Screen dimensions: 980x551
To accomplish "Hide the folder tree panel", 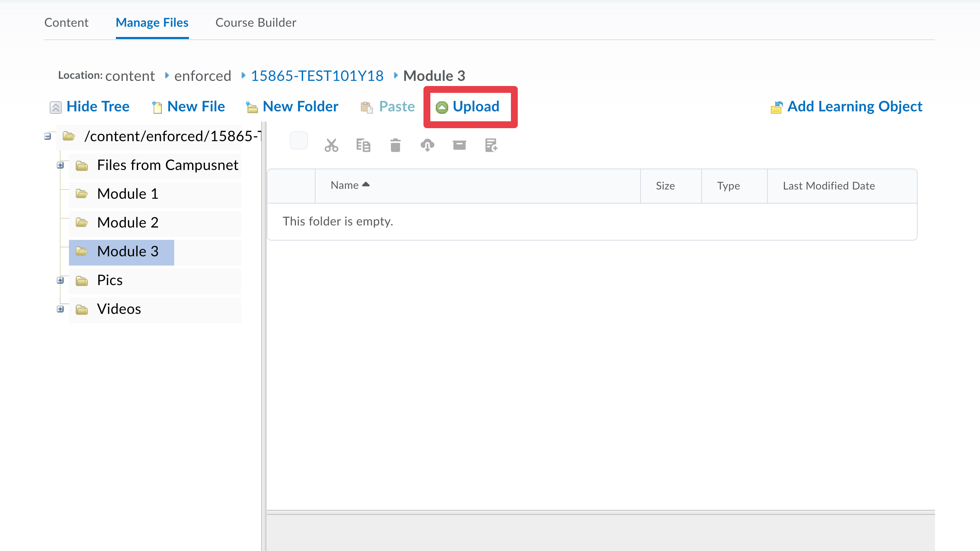I will point(90,107).
